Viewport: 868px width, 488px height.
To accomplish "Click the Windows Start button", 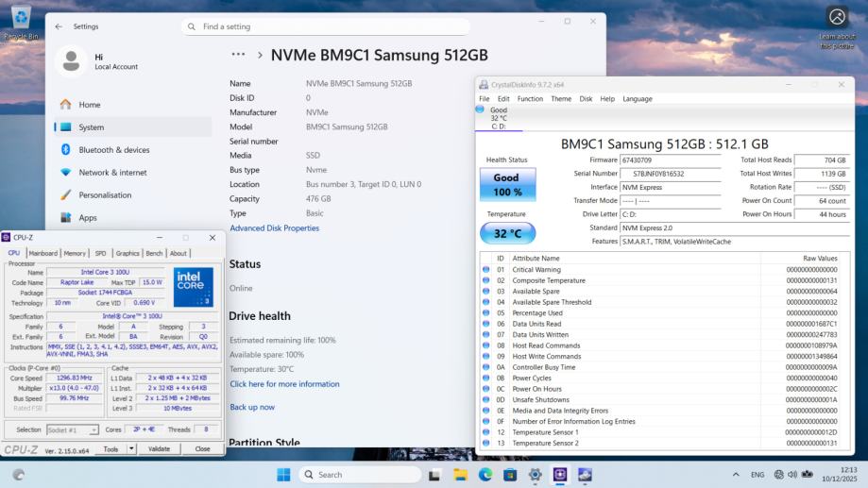I will pos(283,474).
